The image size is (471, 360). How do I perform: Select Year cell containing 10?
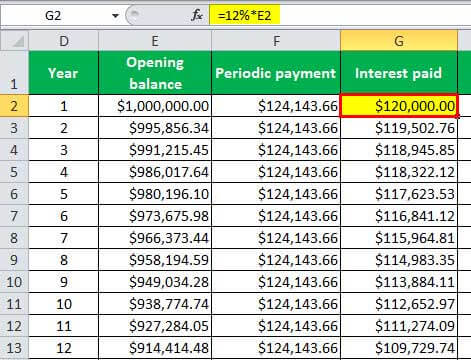(x=64, y=304)
